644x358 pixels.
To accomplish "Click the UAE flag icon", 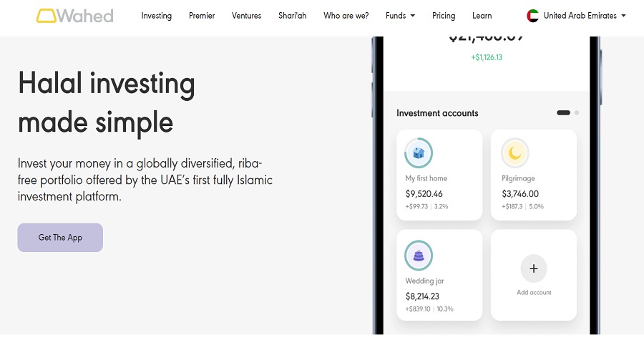I will [532, 16].
